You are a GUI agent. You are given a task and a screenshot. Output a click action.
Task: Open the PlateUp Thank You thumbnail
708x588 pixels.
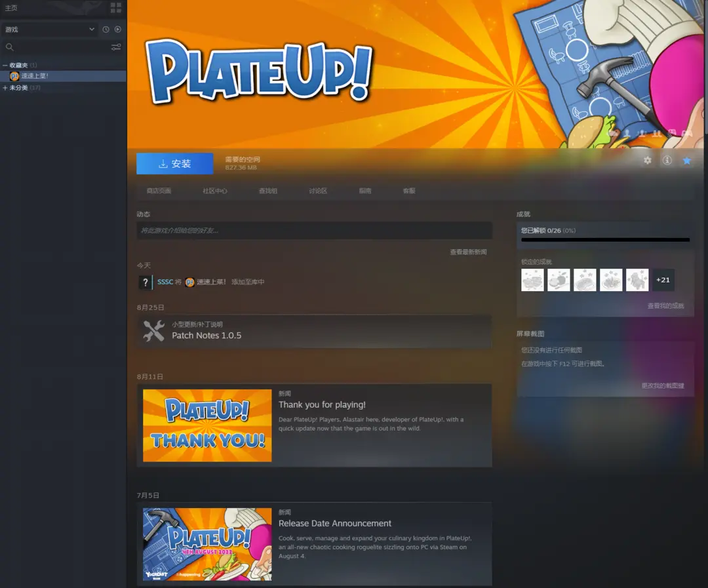pyautogui.click(x=207, y=425)
